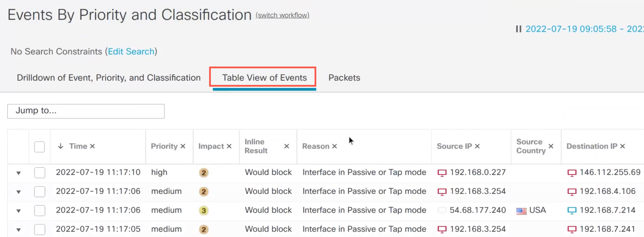Viewport: 644px width, 237px height.
Task: Switch to the Packets tab
Action: pos(344,78)
